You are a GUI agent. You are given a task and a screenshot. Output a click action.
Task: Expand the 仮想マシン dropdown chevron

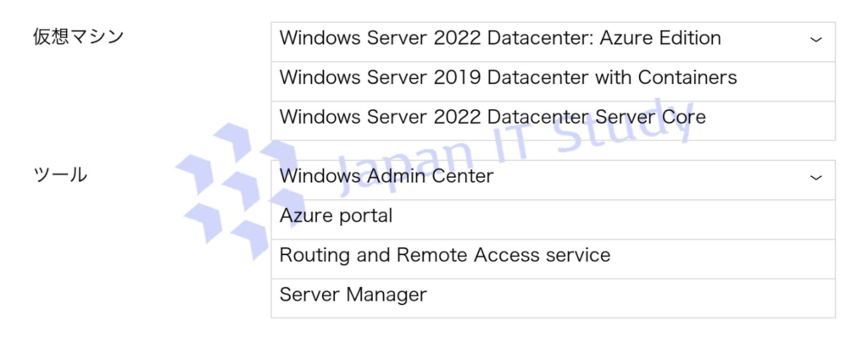815,39
